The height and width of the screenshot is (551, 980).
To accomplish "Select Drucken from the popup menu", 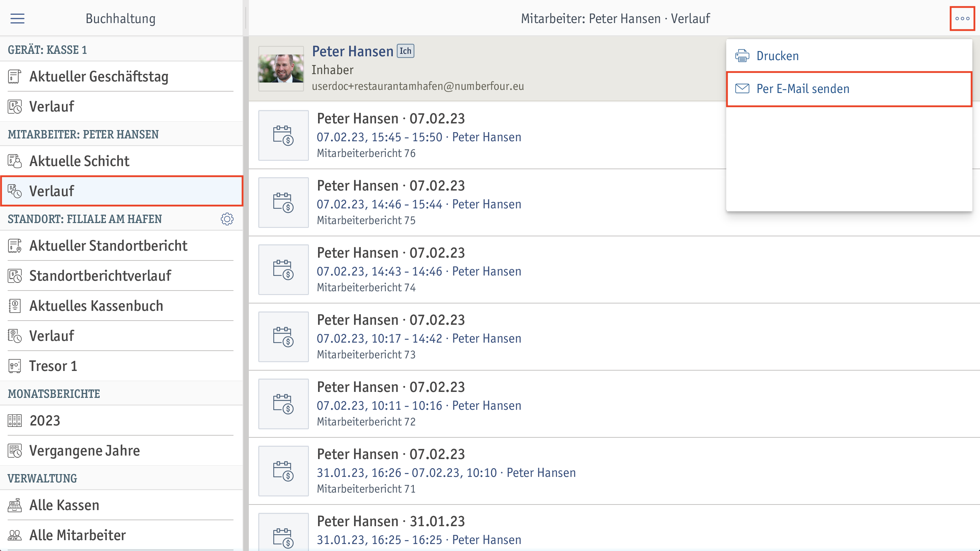I will point(849,56).
